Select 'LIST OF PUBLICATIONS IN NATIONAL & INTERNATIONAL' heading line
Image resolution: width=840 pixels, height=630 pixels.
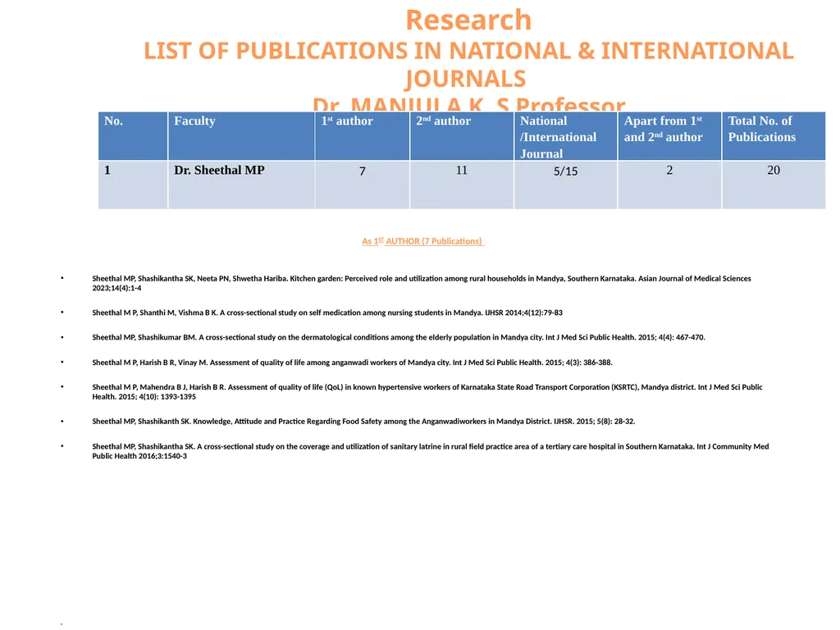click(468, 51)
